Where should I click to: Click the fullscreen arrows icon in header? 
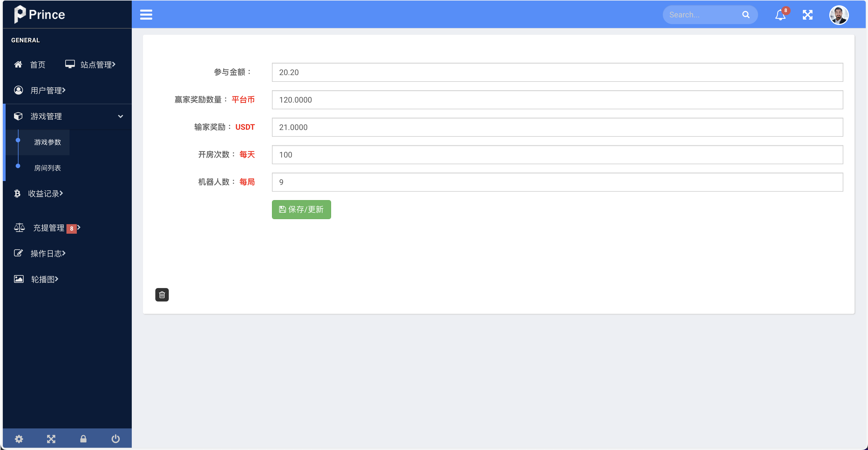pos(807,15)
